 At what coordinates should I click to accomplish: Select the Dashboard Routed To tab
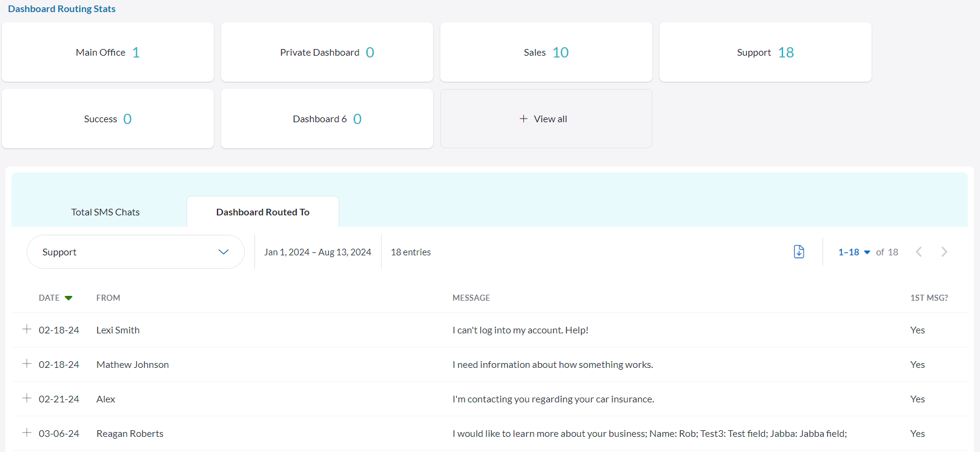pos(262,212)
